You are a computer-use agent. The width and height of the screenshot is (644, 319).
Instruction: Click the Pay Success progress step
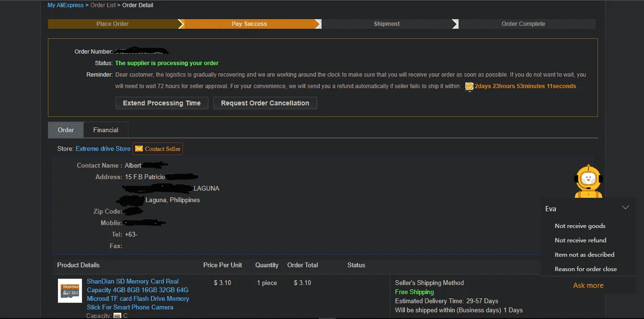coord(249,24)
